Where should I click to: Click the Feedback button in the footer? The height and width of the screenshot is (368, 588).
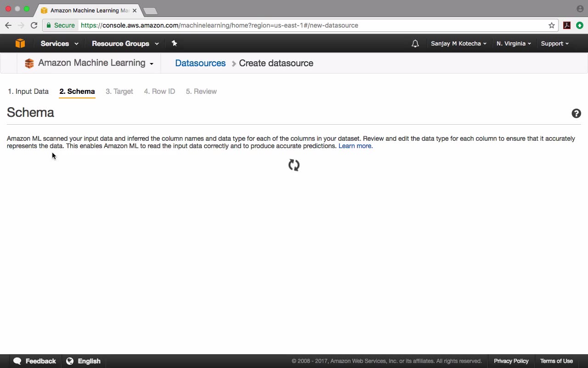point(35,361)
